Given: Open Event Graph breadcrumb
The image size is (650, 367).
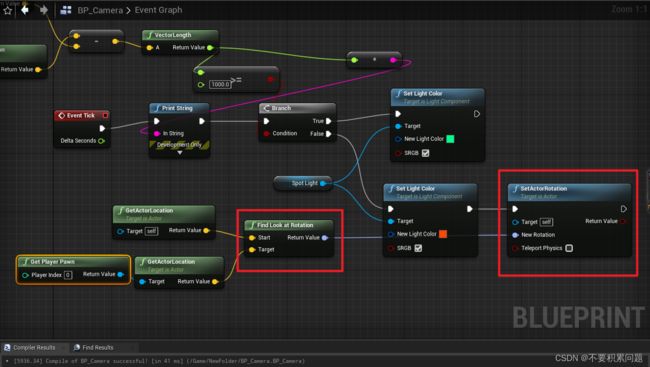Looking at the screenshot, I should [158, 10].
